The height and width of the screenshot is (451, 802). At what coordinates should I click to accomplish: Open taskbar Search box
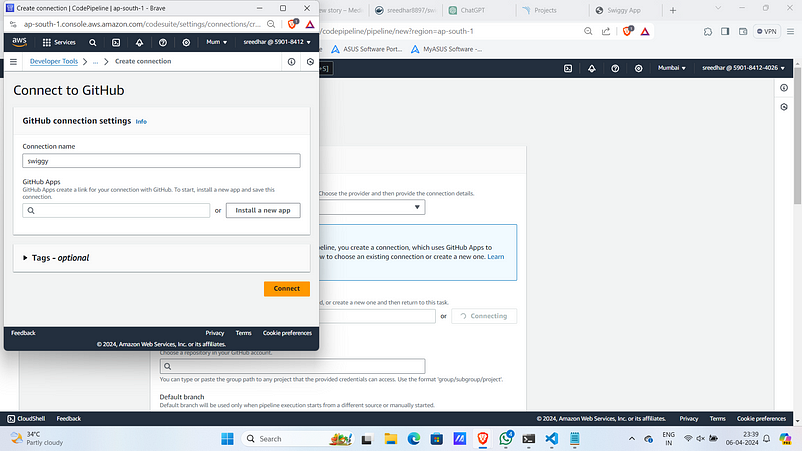[297, 439]
